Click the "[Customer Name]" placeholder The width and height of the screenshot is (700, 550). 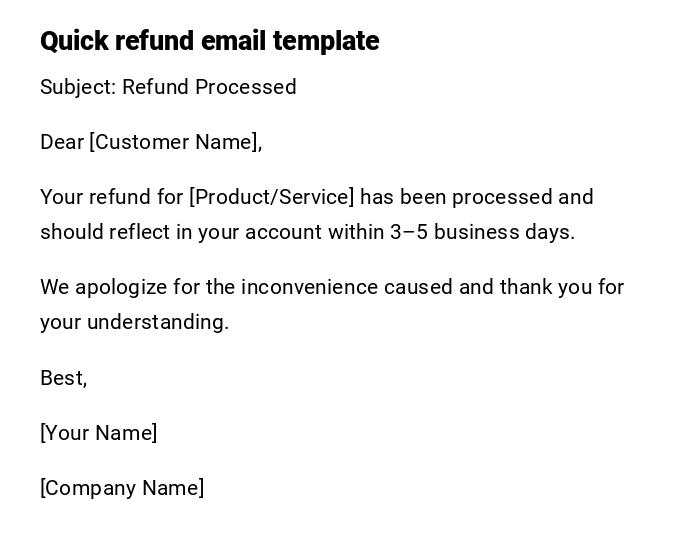tap(175, 142)
